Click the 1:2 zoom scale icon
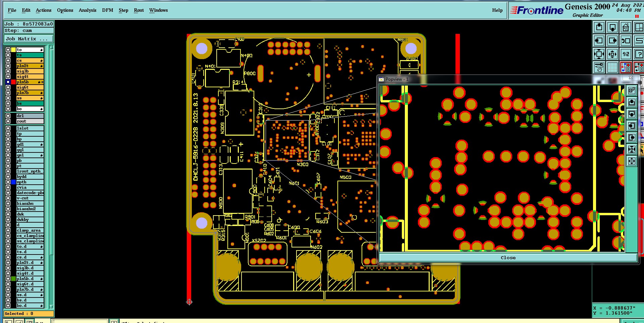The width and height of the screenshot is (644, 323). tap(626, 54)
